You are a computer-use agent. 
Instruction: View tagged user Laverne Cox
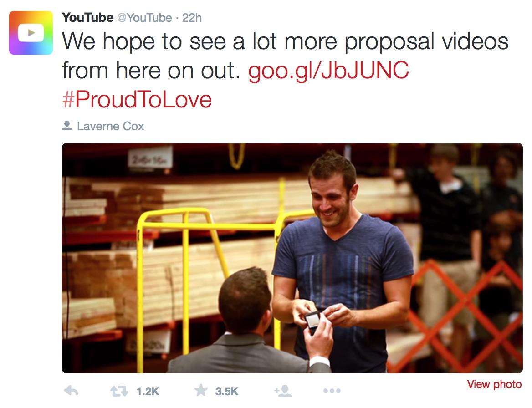click(x=111, y=126)
